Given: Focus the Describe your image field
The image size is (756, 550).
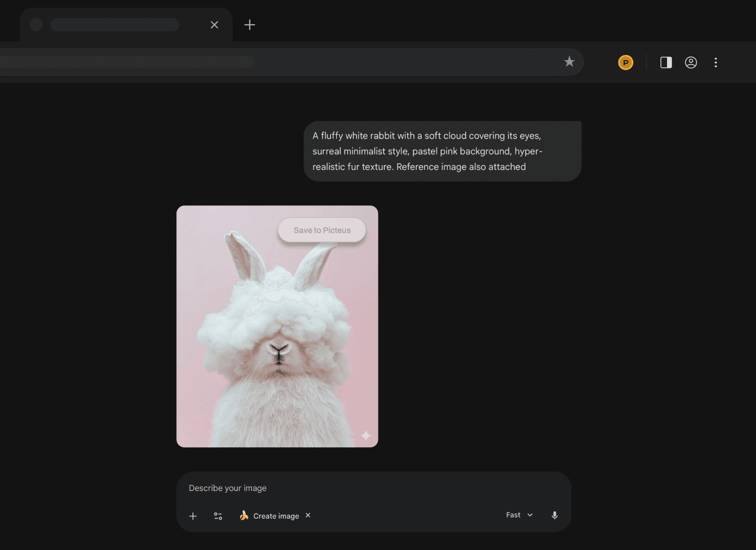Looking at the screenshot, I should point(374,488).
